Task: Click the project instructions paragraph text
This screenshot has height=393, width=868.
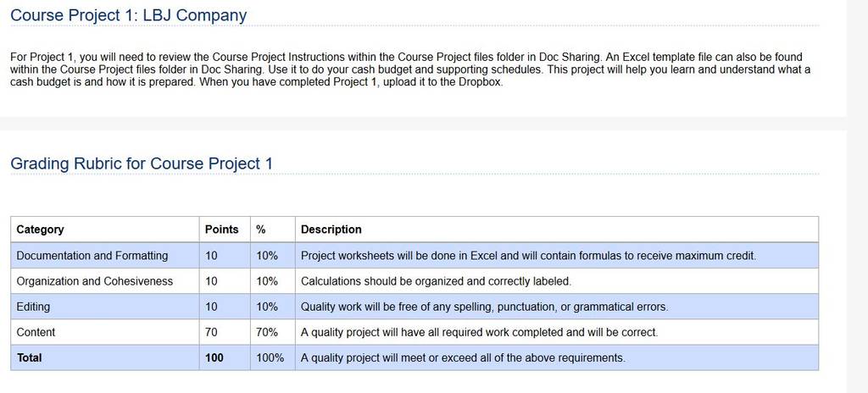Action: [410, 69]
